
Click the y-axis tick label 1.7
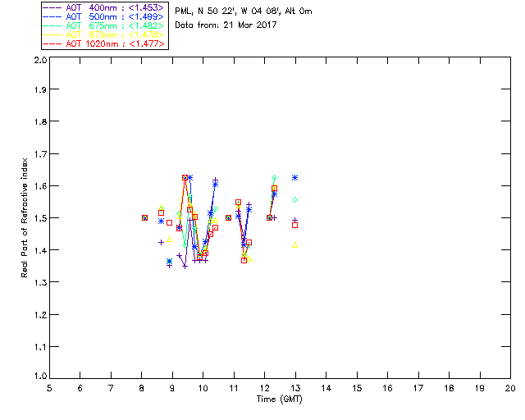point(40,154)
